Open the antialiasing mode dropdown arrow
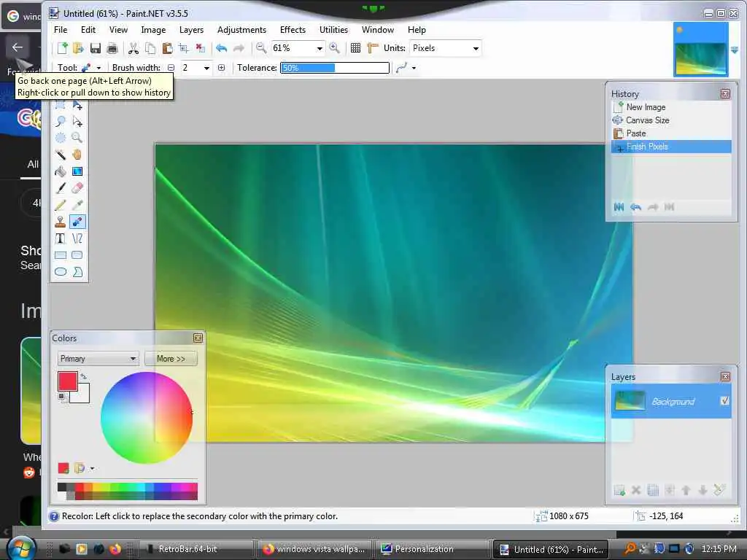 coord(414,68)
